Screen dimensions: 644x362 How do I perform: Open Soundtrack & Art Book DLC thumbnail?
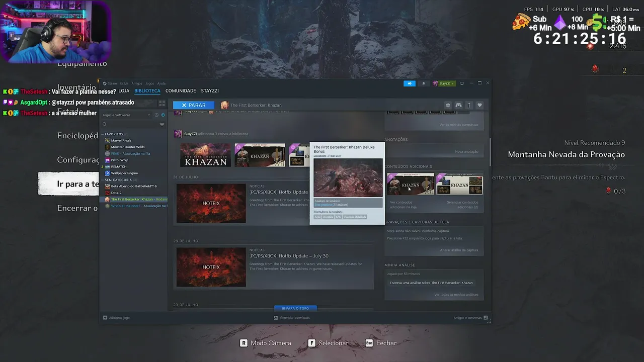[x=459, y=184]
